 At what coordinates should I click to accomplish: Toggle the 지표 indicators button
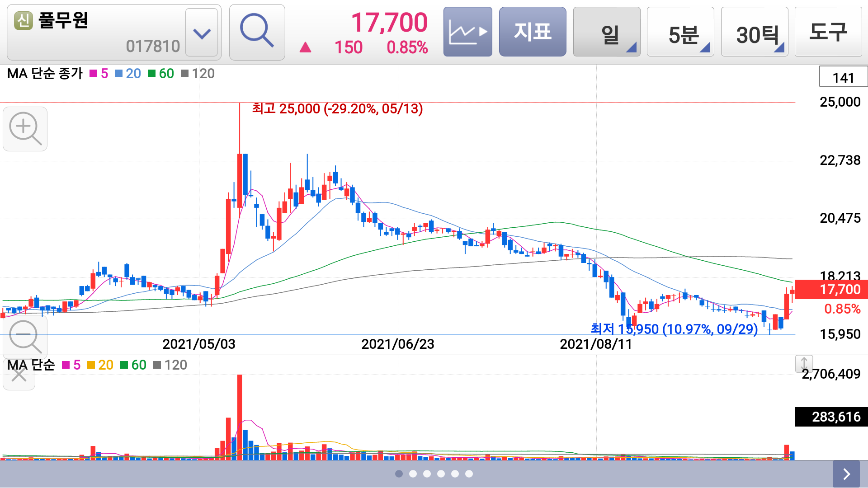click(533, 32)
